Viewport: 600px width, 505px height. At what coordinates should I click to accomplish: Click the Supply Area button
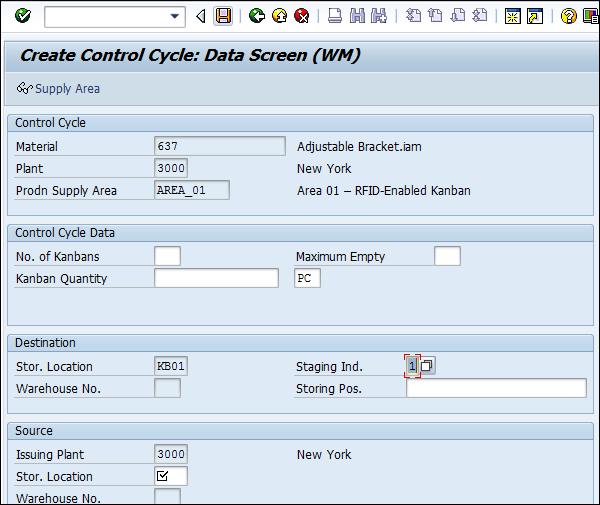click(58, 89)
